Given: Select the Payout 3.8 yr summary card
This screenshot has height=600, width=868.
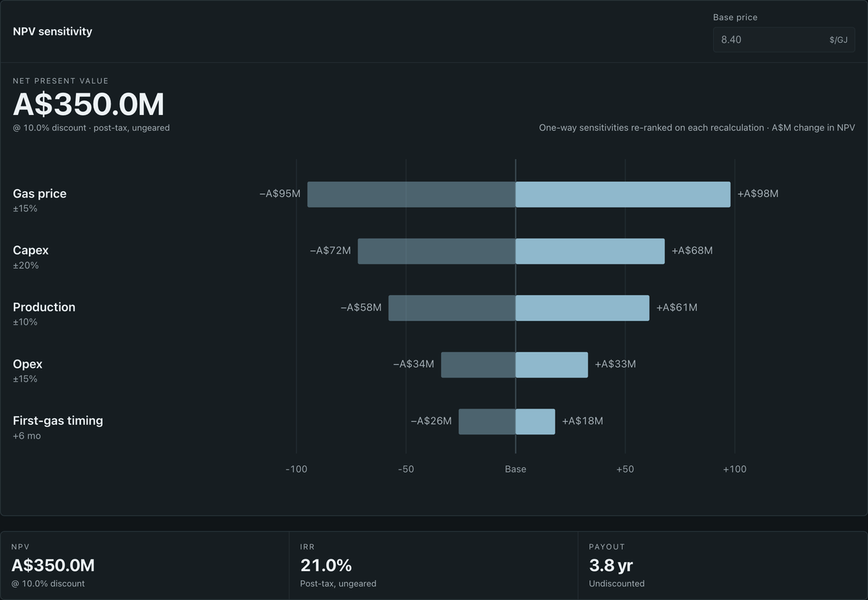Looking at the screenshot, I should tap(723, 566).
